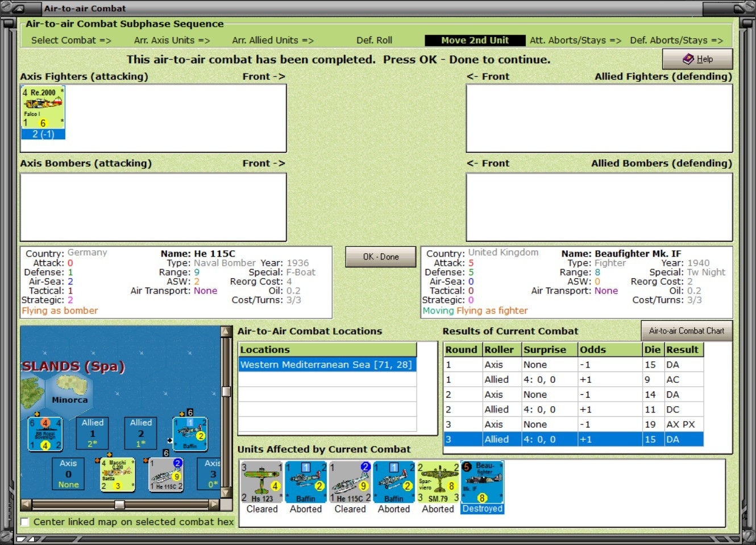Click the Allied 1 sea-box marker on map
The height and width of the screenshot is (545, 756).
[x=93, y=433]
